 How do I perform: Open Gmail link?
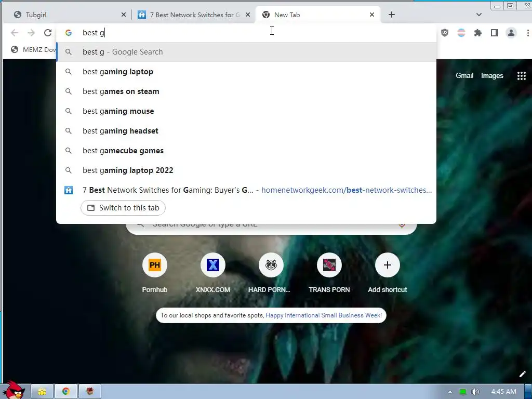(464, 76)
